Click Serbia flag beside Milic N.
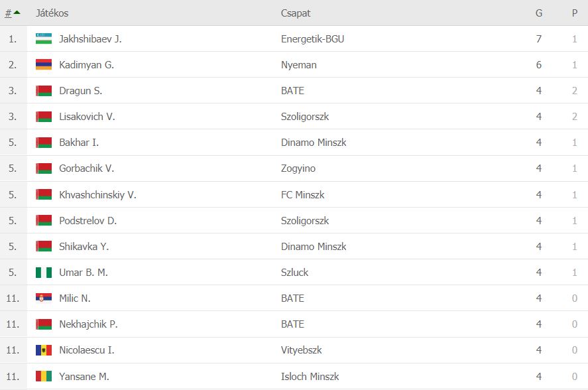588x390 pixels. point(44,298)
